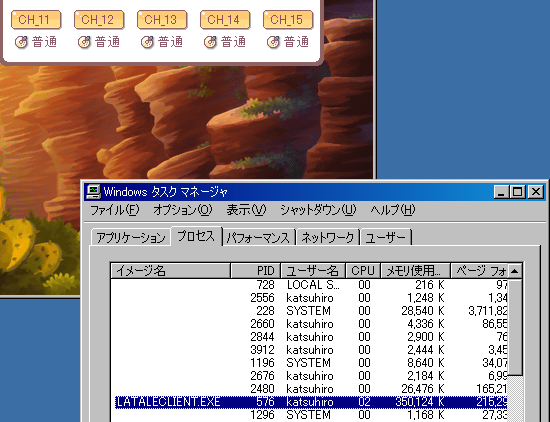Select channel CH_14 button

(x=225, y=19)
